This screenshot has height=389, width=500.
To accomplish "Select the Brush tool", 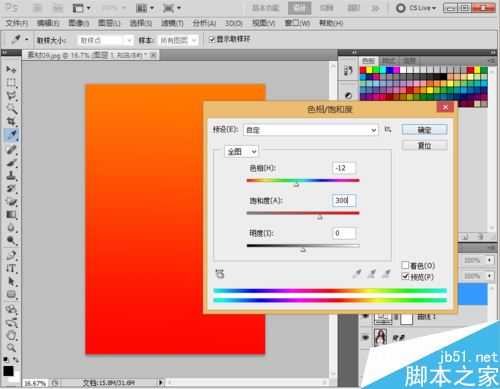I will (11, 162).
